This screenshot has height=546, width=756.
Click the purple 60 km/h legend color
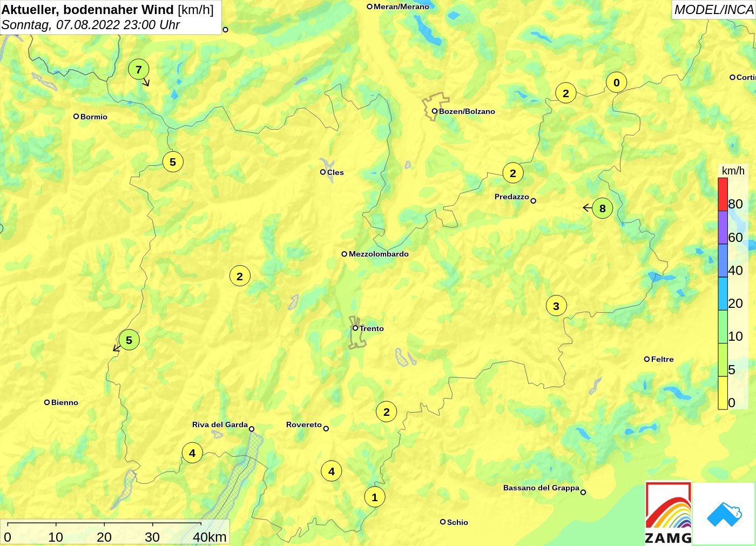click(x=723, y=227)
